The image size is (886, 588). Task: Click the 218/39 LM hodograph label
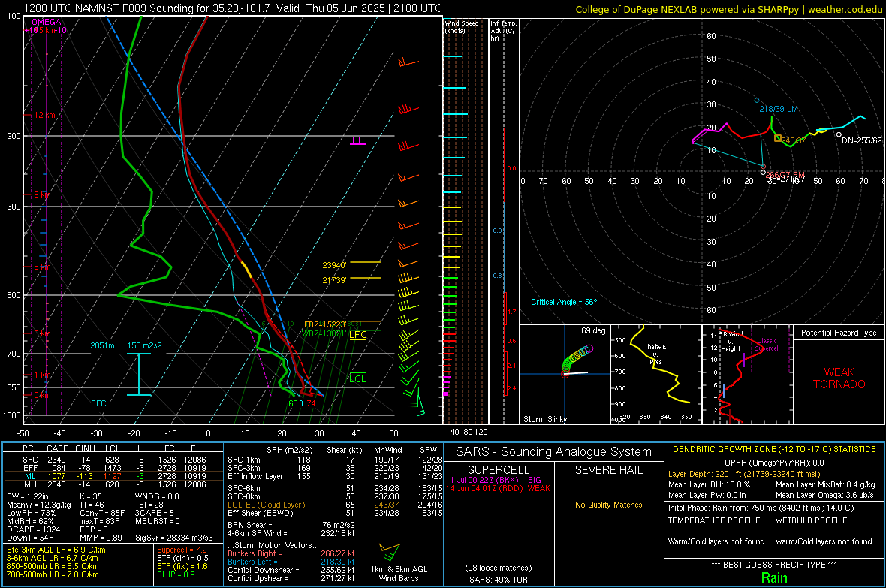pyautogui.click(x=779, y=109)
